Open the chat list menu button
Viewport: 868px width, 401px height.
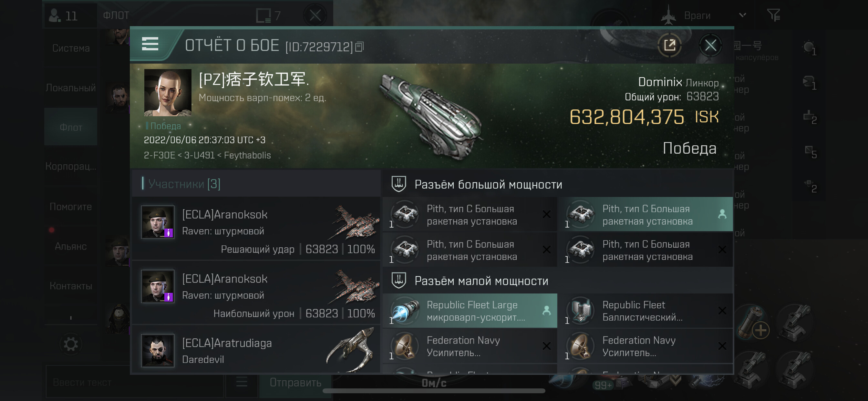click(x=242, y=382)
